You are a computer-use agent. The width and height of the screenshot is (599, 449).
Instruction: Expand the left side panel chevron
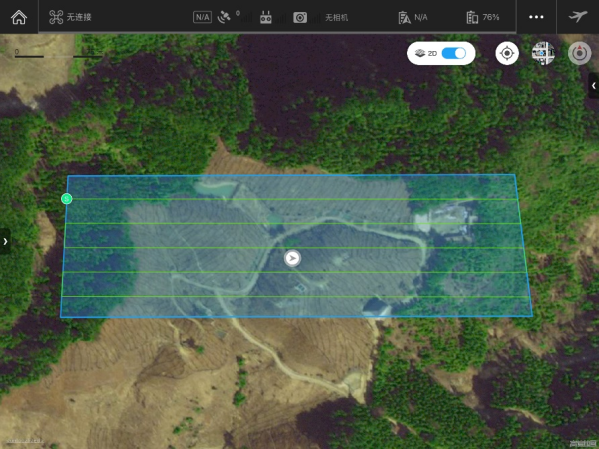point(5,241)
